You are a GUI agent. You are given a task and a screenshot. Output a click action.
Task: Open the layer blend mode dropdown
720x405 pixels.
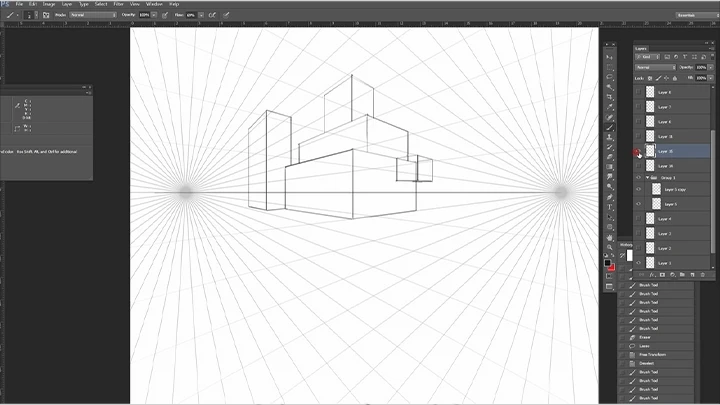pos(656,68)
